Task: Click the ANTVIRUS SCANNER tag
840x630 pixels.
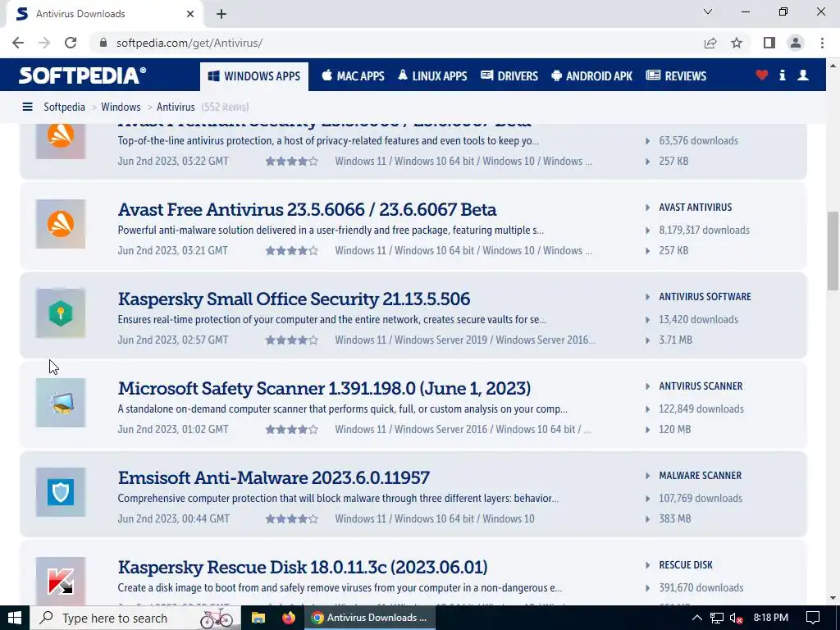Action: coord(701,386)
